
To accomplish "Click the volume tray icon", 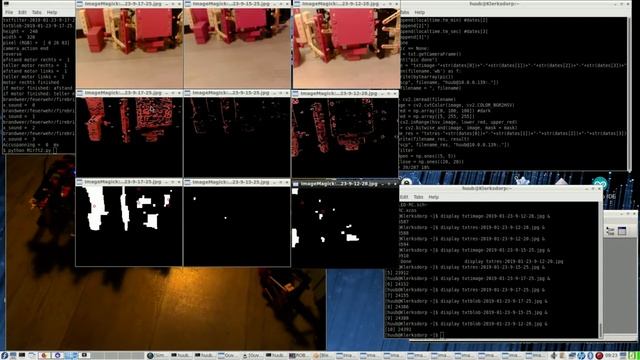I will [554, 356].
